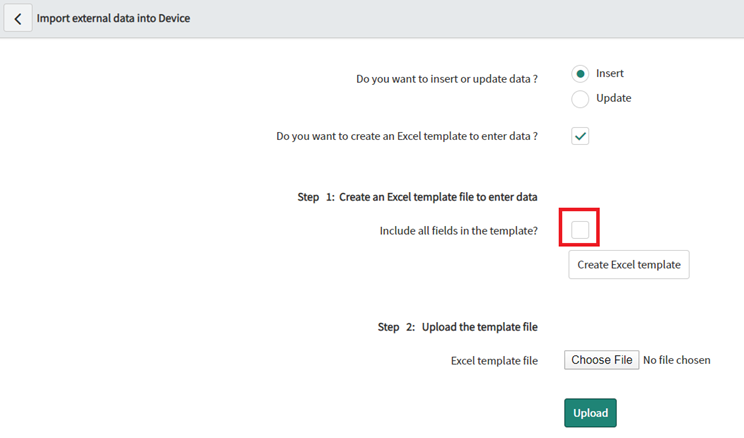This screenshot has height=438, width=744.
Task: Click the Insert option label text
Action: coord(610,73)
